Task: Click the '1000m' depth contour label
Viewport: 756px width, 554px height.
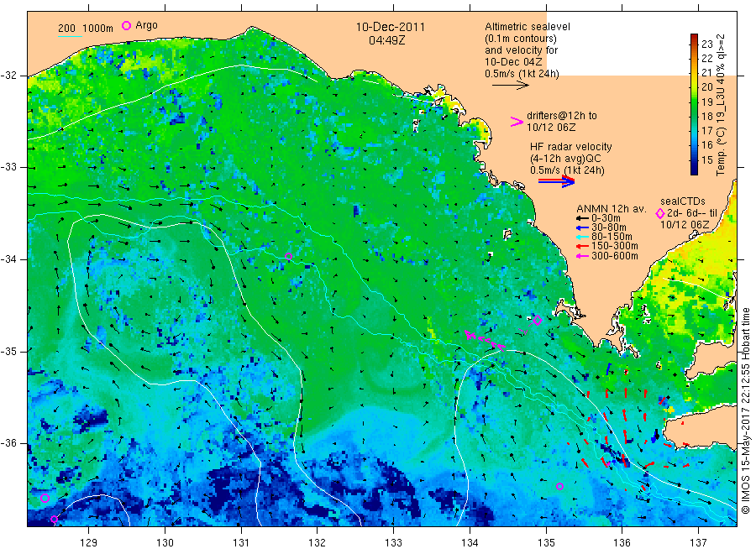Action: 98,29
